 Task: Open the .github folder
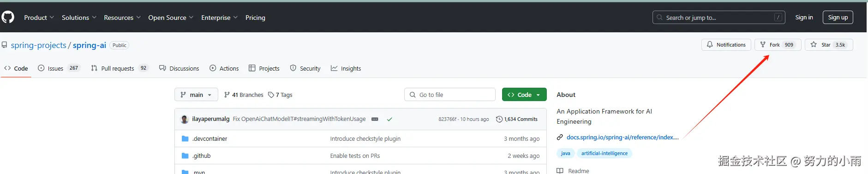coord(201,156)
